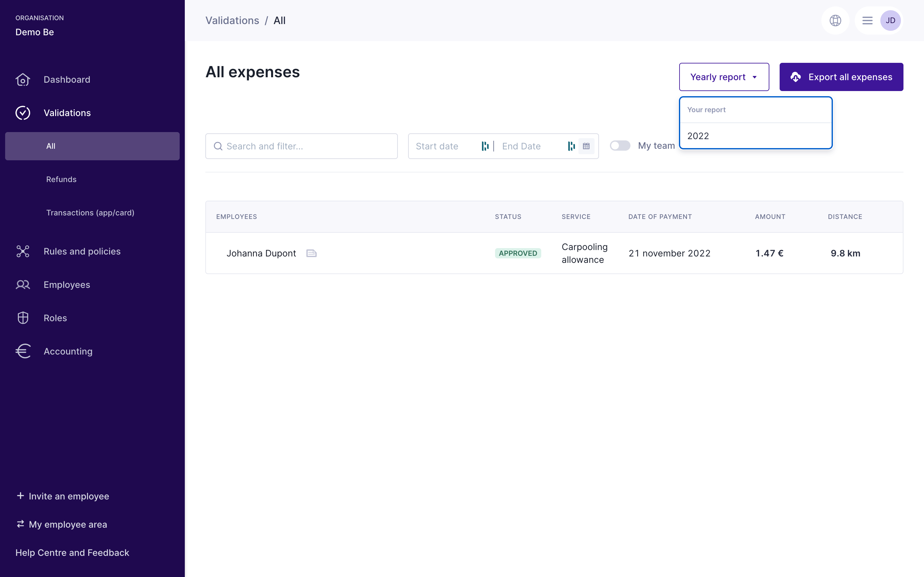This screenshot has width=924, height=577.
Task: Open the Yearly report dropdown
Action: point(723,77)
